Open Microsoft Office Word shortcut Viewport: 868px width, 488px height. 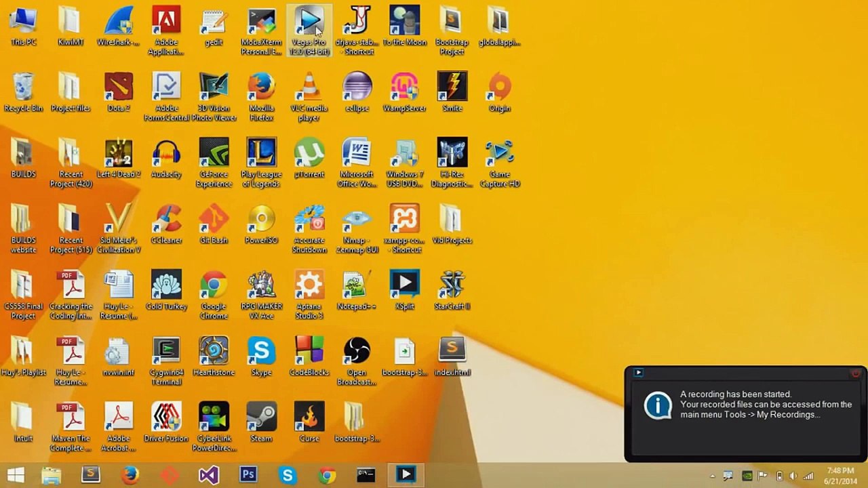(357, 163)
